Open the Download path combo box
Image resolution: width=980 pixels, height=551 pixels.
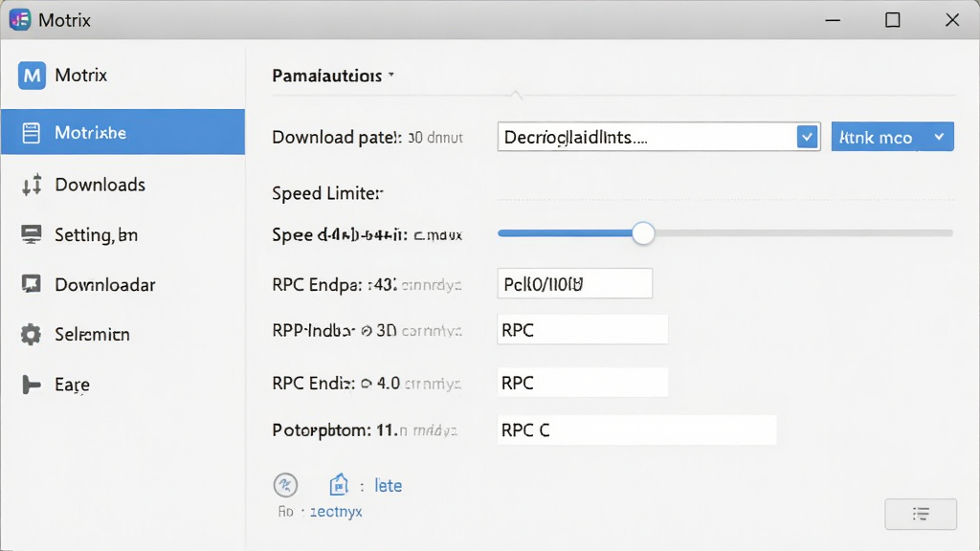click(x=658, y=137)
